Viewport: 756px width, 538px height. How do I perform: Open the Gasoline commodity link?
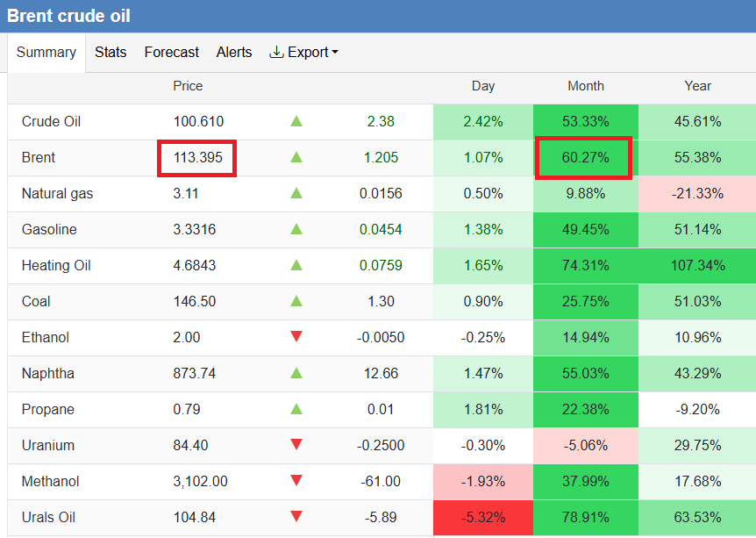click(x=49, y=230)
